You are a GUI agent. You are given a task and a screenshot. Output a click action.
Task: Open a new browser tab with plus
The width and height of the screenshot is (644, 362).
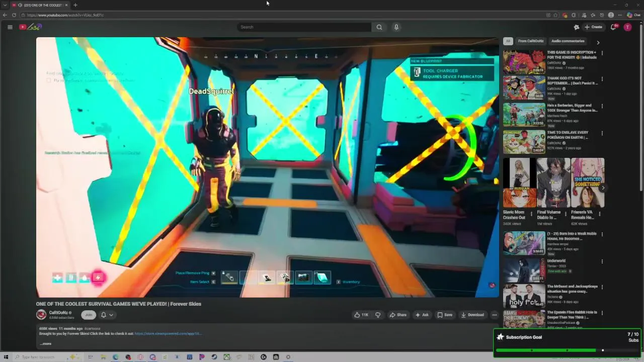click(x=75, y=5)
